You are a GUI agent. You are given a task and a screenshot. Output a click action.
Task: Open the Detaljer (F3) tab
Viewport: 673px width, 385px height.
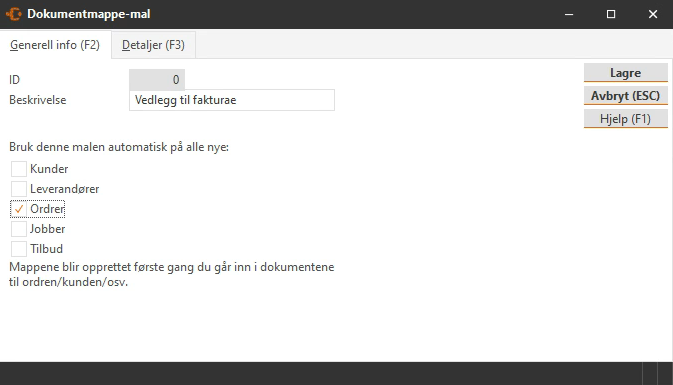pyautogui.click(x=153, y=45)
